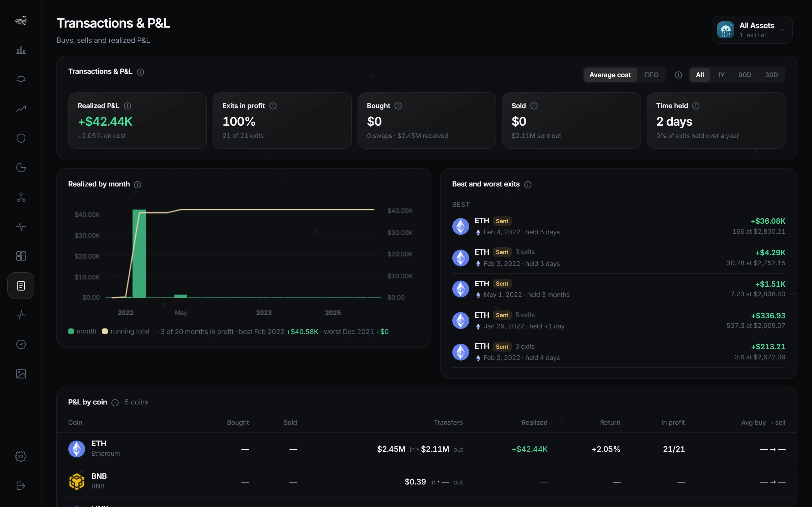Open the image gallery sidebar icon

click(x=21, y=373)
